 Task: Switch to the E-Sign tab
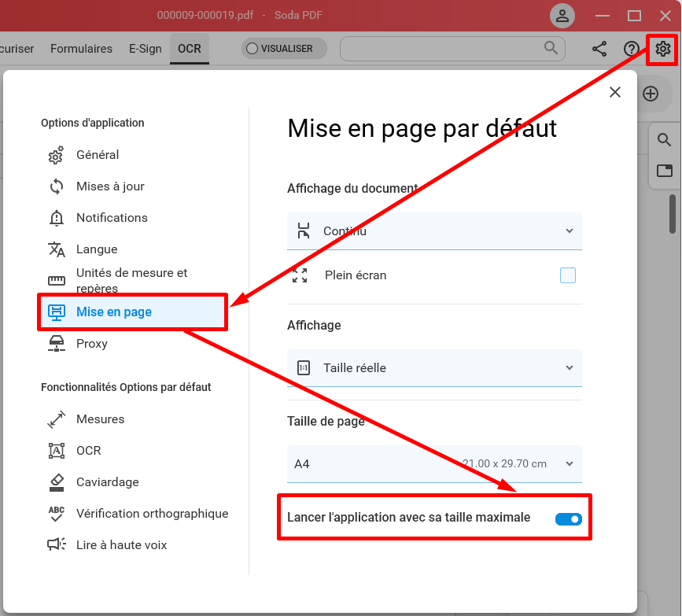[146, 49]
